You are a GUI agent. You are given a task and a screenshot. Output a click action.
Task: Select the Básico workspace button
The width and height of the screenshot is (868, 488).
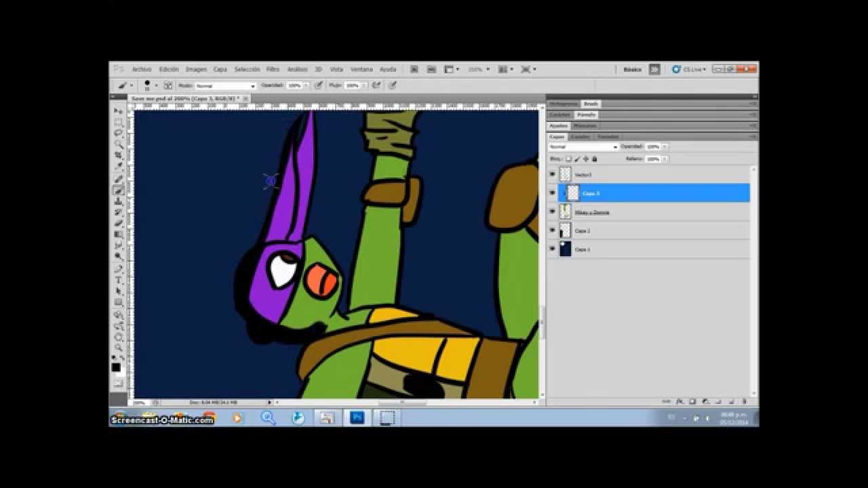[632, 69]
